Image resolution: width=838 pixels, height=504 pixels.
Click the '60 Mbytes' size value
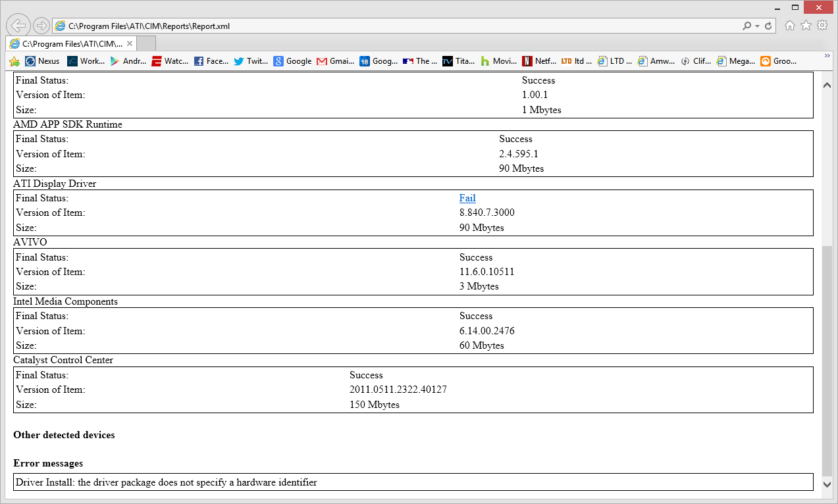[x=482, y=345]
